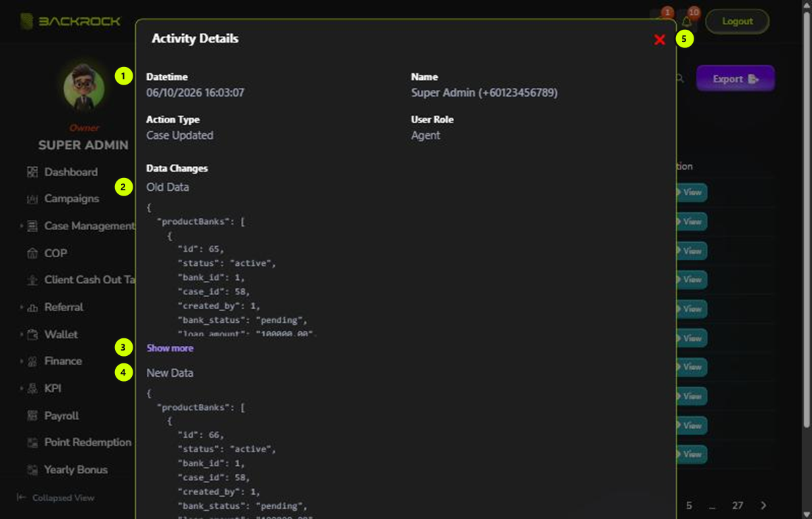
Task: Click the Activity Details dialog title
Action: coord(195,39)
